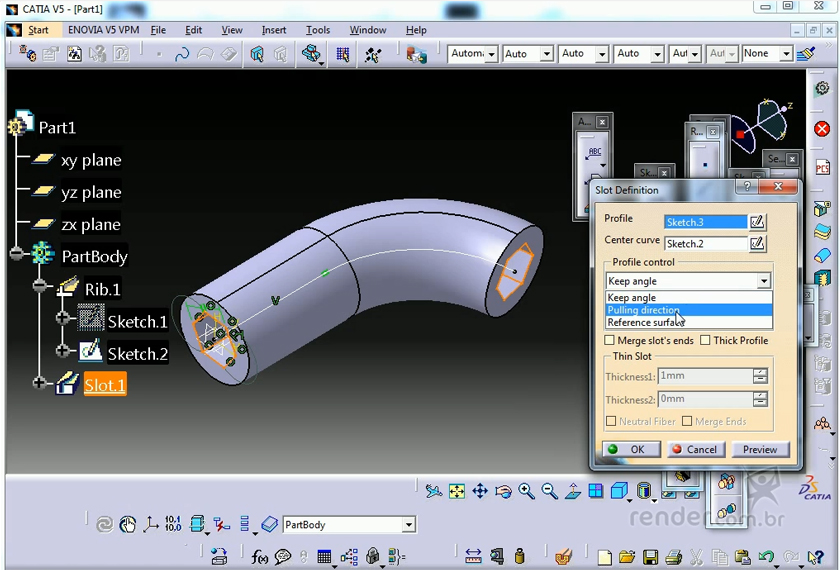The image size is (840, 570).
Task: Choose Pulling direction from the list
Action: (x=643, y=310)
